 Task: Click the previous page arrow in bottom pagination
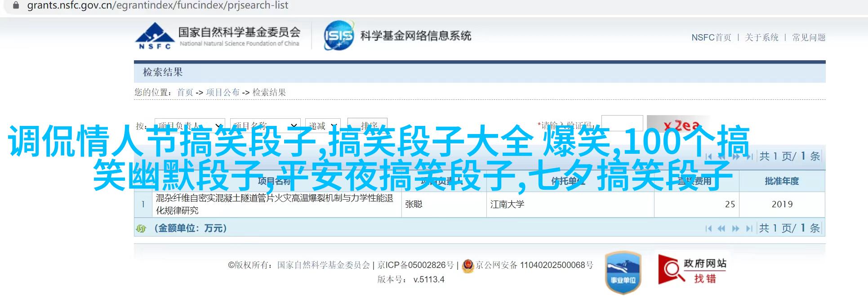pyautogui.click(x=722, y=228)
